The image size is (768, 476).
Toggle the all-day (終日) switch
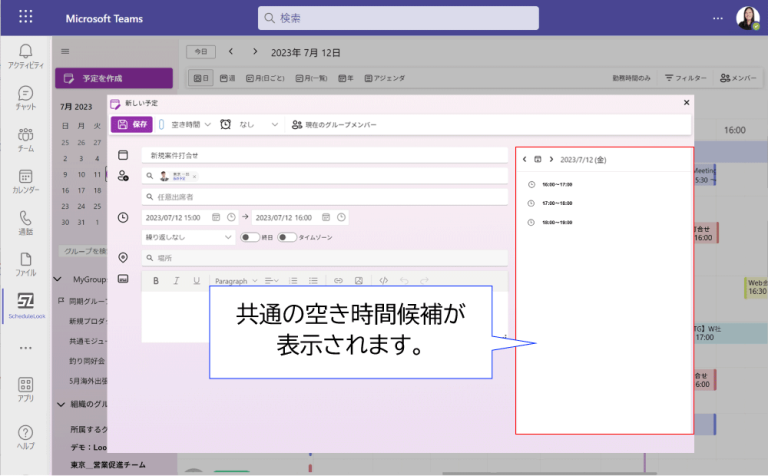(x=251, y=237)
